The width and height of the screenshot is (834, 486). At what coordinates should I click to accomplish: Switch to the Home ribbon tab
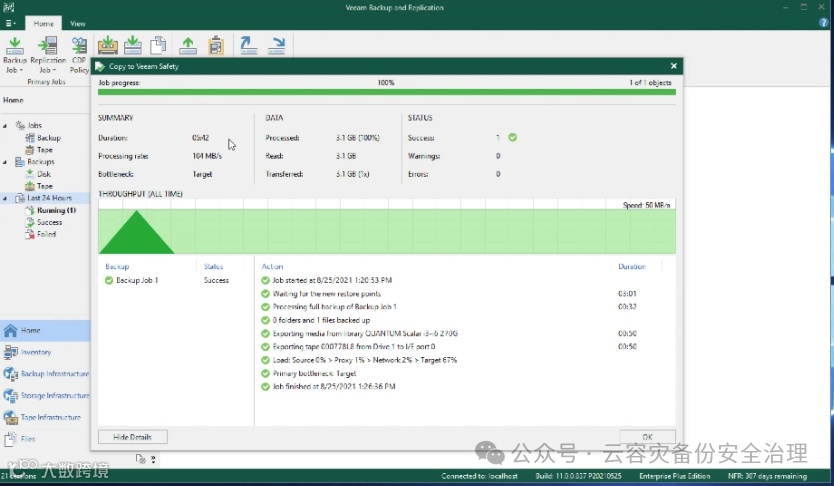(43, 23)
